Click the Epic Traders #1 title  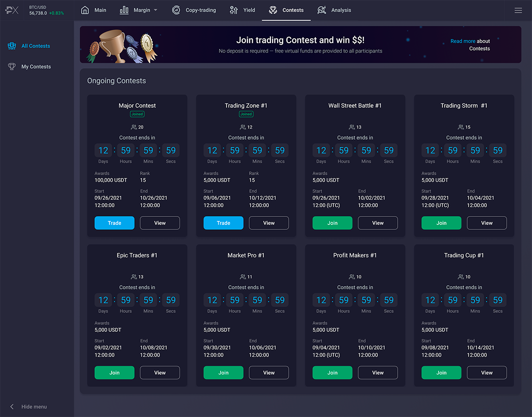tap(137, 255)
